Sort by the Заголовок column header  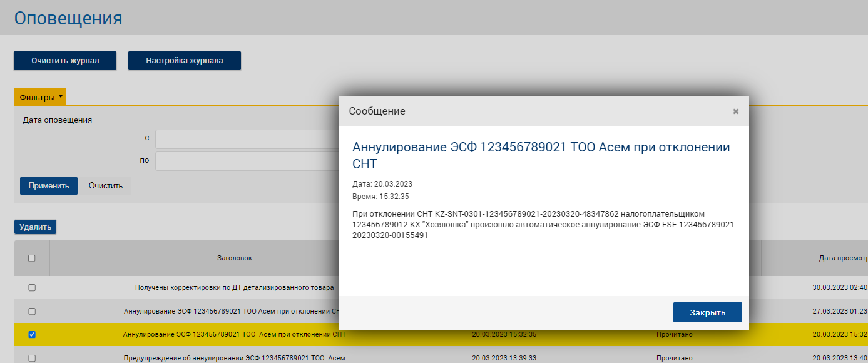point(234,258)
